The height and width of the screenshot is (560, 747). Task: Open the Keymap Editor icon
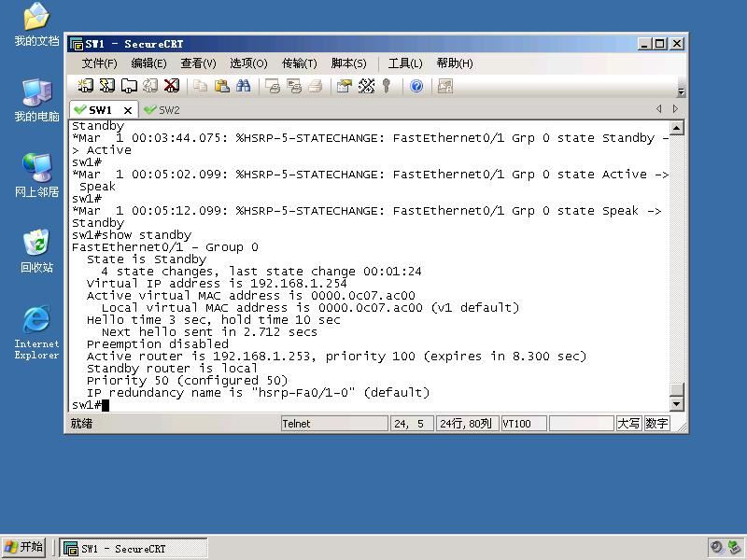coord(366,86)
